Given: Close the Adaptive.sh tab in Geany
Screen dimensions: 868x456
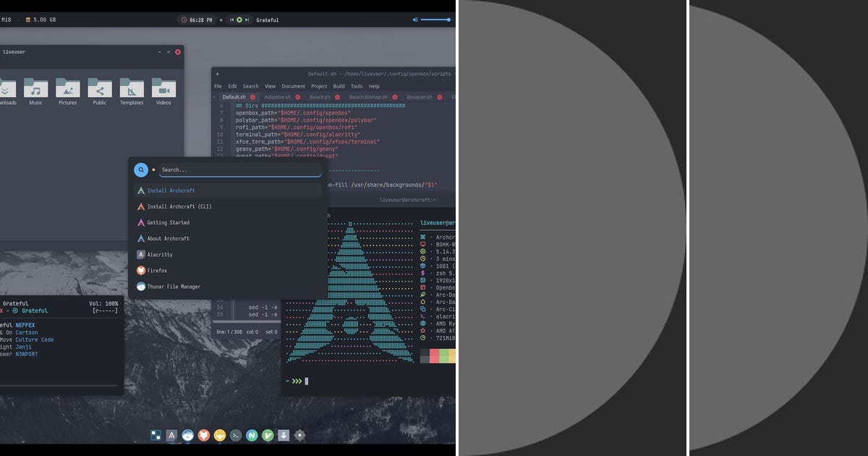Looking at the screenshot, I should click(x=298, y=96).
